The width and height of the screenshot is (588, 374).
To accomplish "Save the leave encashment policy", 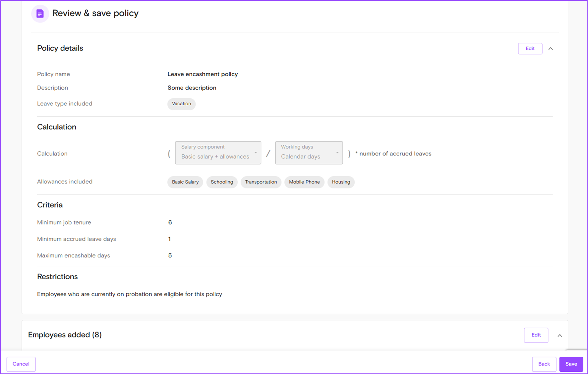I will (571, 364).
